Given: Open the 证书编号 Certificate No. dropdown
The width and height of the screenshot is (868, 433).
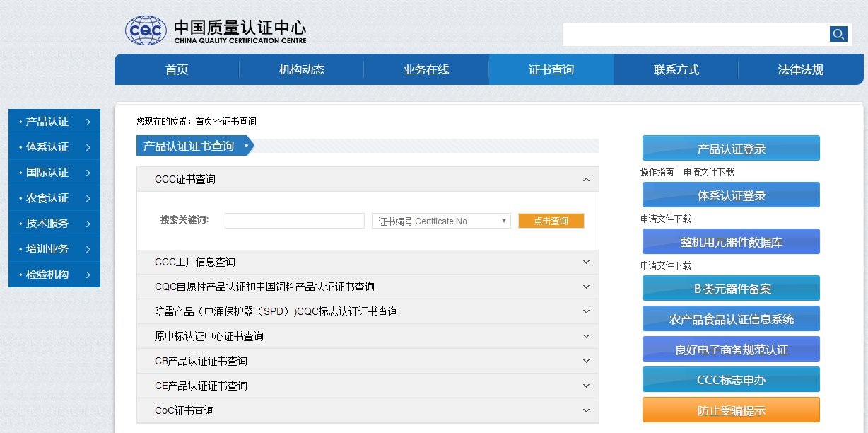Looking at the screenshot, I should point(440,220).
